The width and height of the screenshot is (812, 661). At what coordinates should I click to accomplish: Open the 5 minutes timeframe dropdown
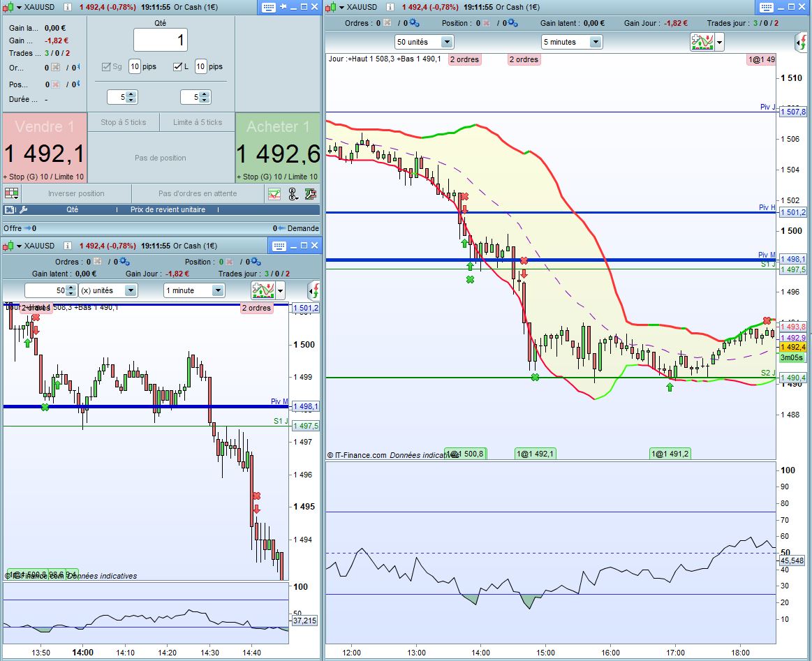(572, 42)
